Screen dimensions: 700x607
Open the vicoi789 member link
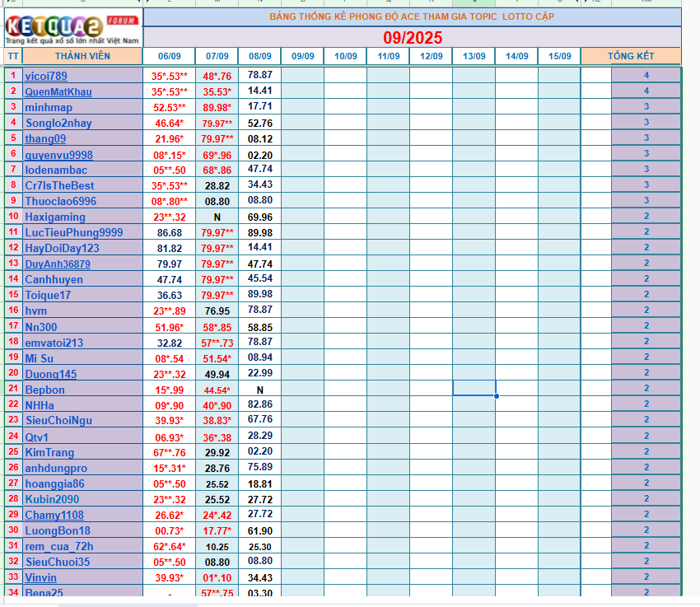48,76
